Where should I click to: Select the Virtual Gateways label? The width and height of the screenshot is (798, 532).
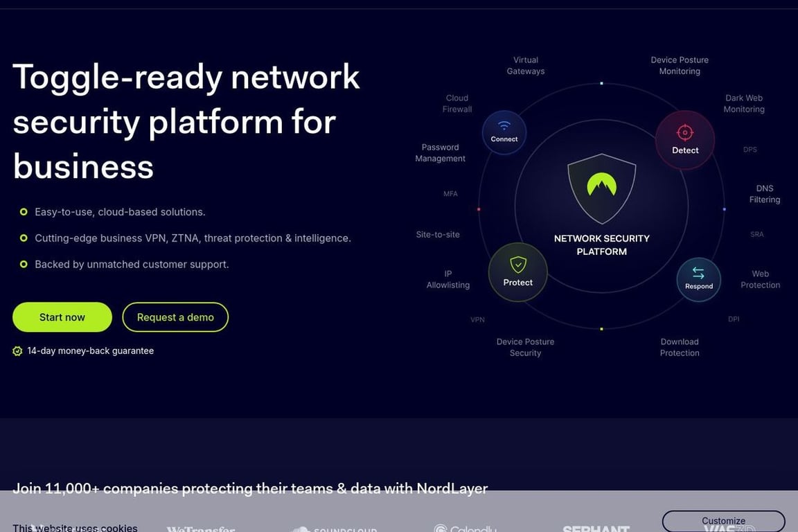[526, 66]
